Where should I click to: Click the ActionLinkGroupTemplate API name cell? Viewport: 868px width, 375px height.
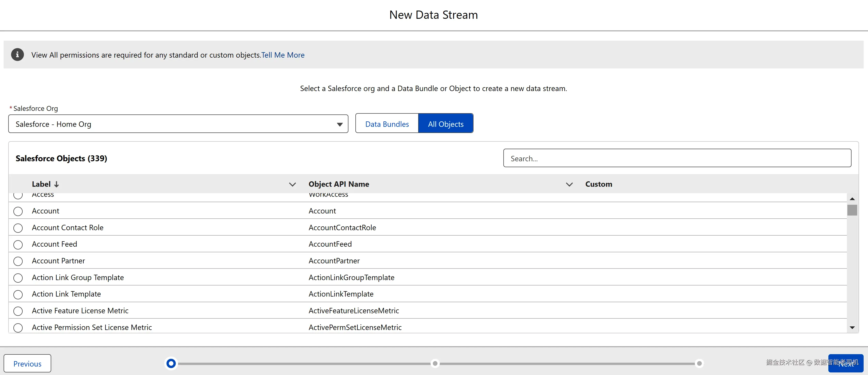pyautogui.click(x=352, y=277)
